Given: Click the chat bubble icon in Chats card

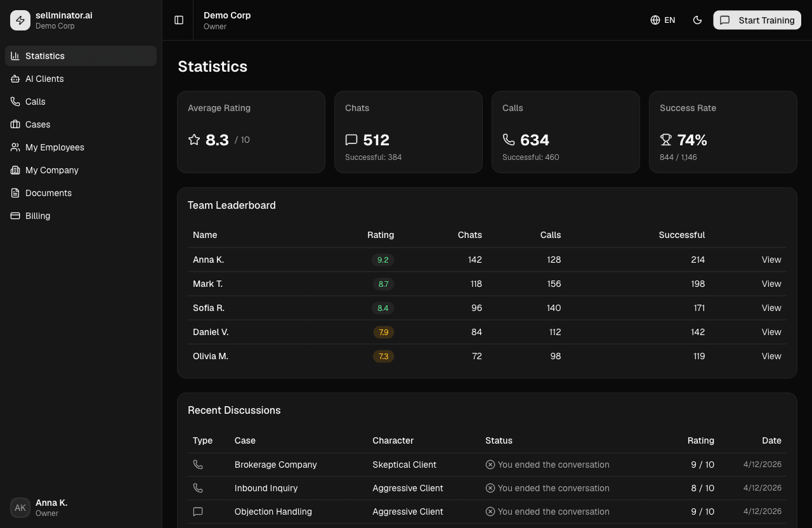Looking at the screenshot, I should [351, 140].
